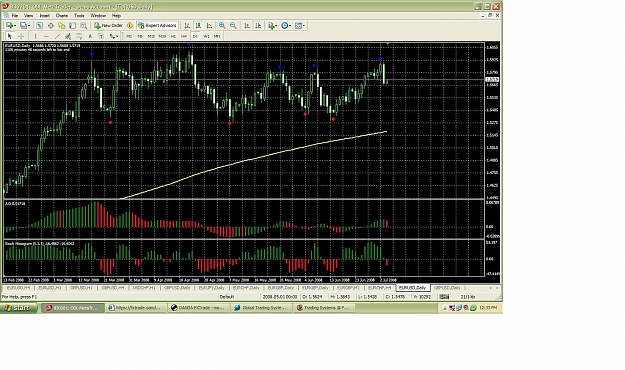Screen dimensions: 625x370
Task: Switch chart to Candlesticks style
Action: (198, 26)
